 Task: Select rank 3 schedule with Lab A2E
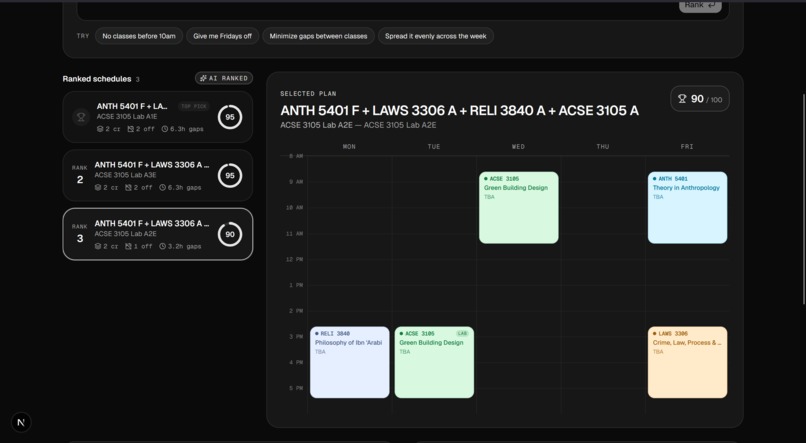click(158, 234)
